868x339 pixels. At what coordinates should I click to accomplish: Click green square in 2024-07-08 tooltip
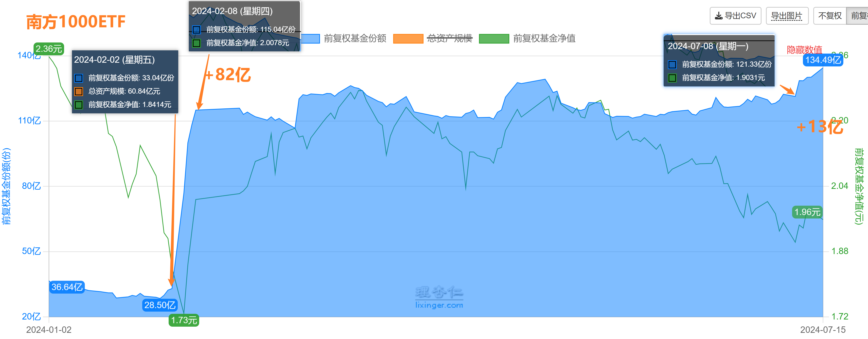click(672, 78)
